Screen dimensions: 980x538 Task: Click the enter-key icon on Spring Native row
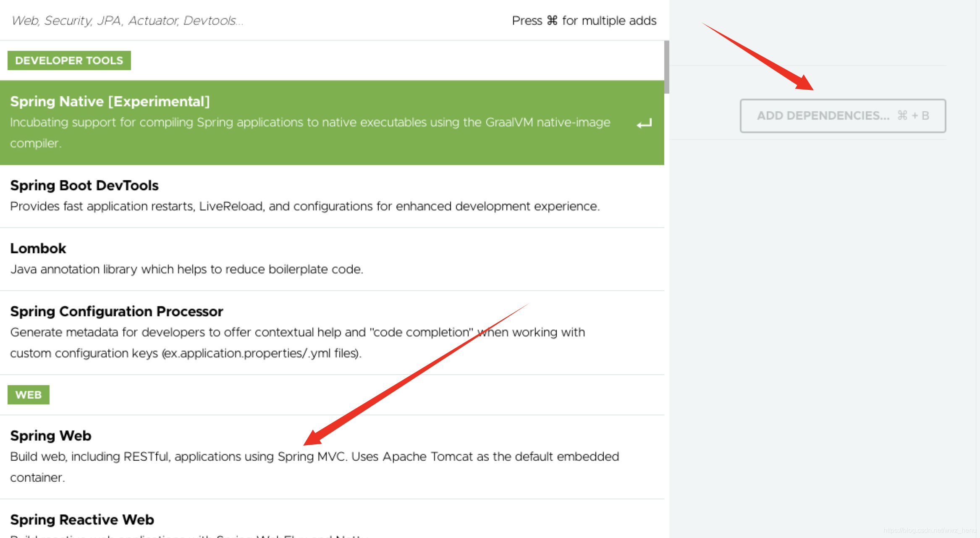click(x=644, y=123)
